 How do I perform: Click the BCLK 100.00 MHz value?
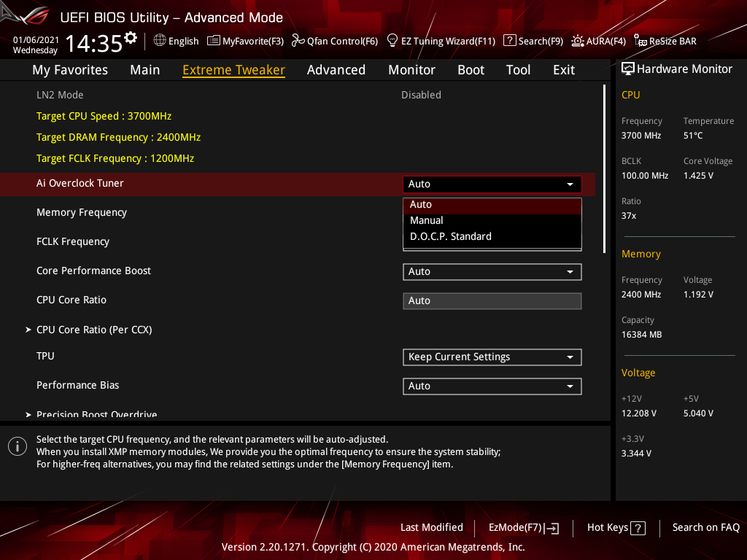pos(645,176)
